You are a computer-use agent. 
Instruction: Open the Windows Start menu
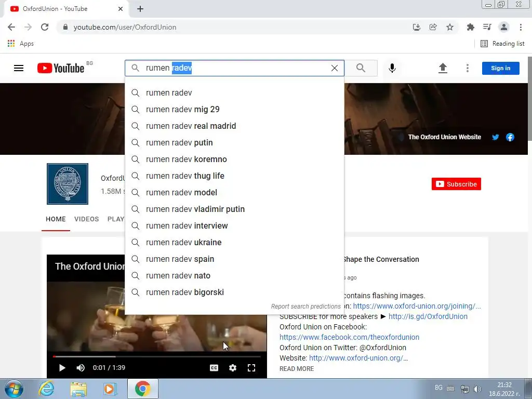(x=14, y=389)
